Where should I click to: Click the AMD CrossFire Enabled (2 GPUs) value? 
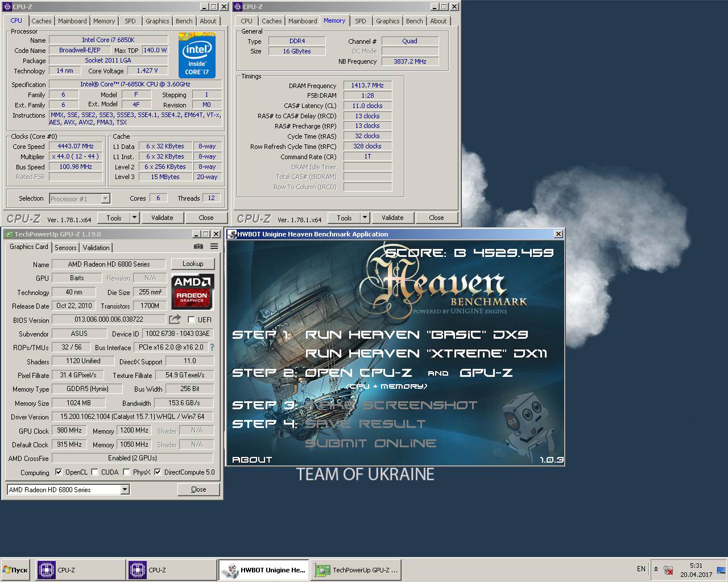coord(133,458)
